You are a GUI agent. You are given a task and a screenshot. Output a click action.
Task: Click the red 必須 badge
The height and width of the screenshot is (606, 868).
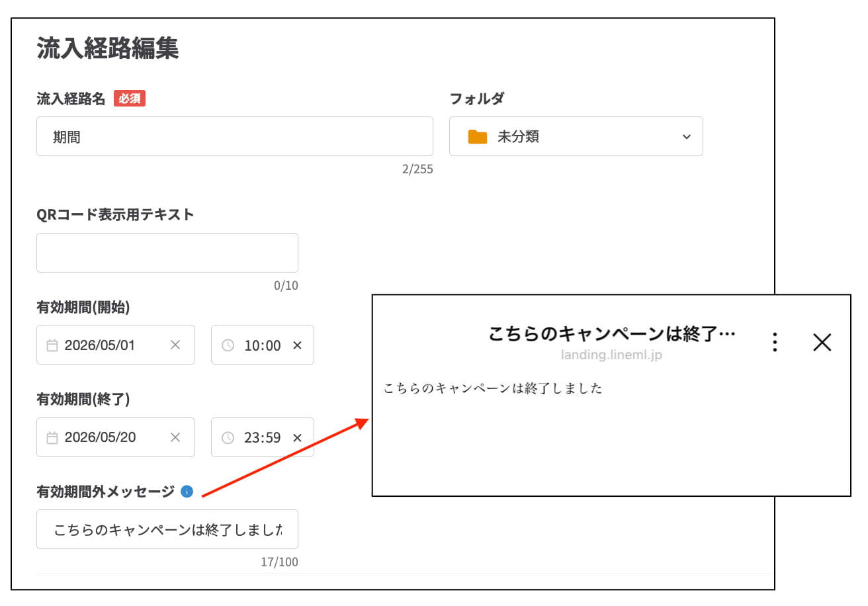pos(130,99)
